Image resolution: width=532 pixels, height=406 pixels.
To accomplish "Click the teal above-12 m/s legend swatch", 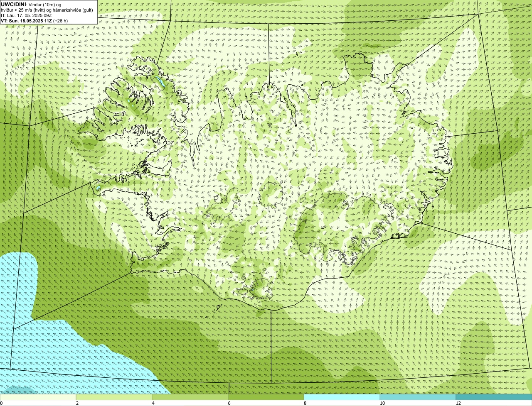I will 494,397.
